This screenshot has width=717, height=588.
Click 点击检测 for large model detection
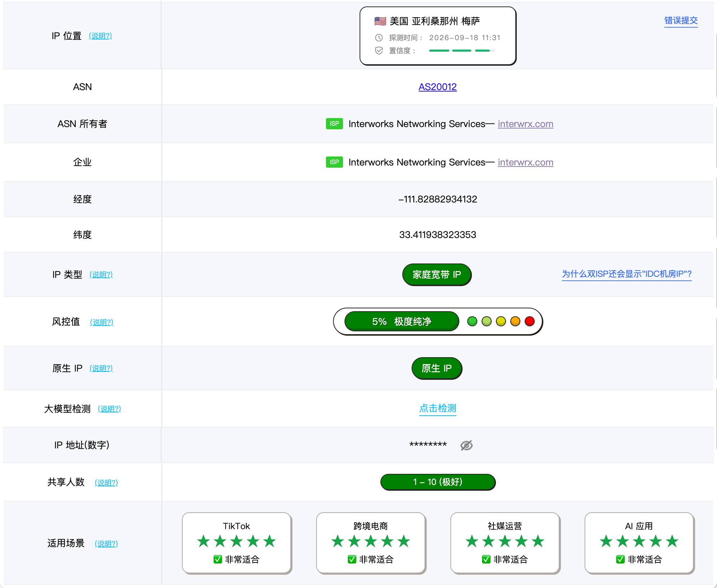point(437,409)
